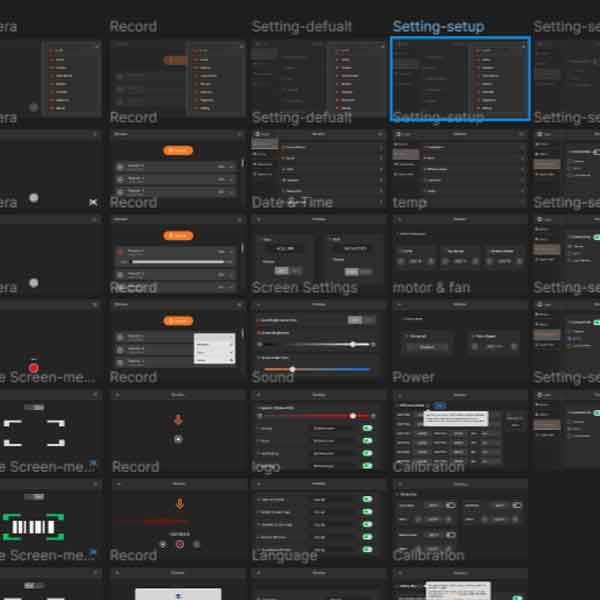Toggle the bottom green switch beneath red slider
This screenshot has height=600, width=600.
click(367, 465)
